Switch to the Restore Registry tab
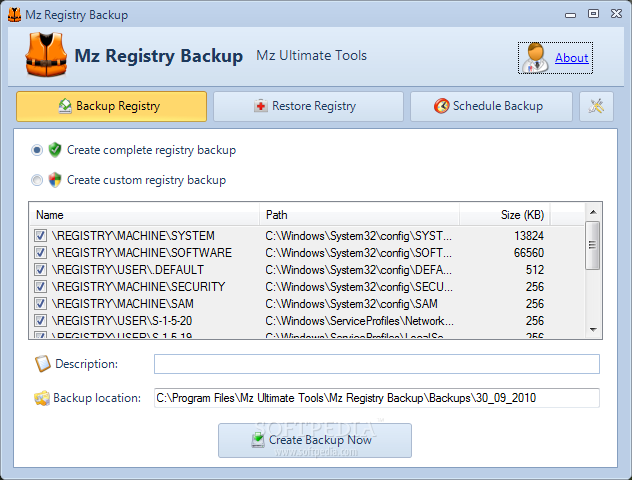 click(x=308, y=106)
